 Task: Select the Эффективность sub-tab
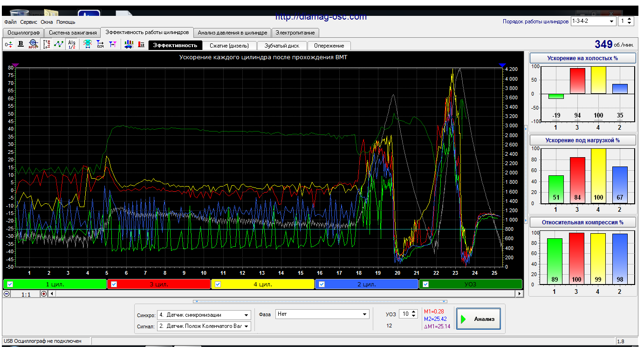point(175,45)
